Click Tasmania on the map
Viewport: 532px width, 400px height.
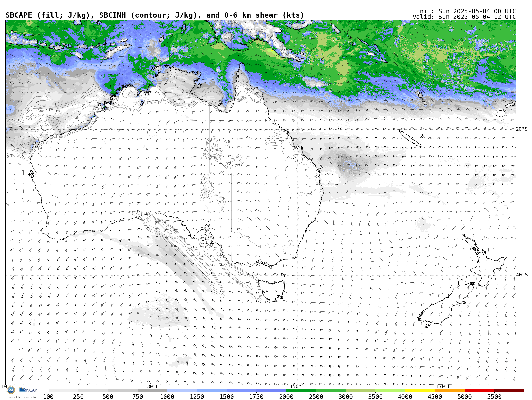272,290
